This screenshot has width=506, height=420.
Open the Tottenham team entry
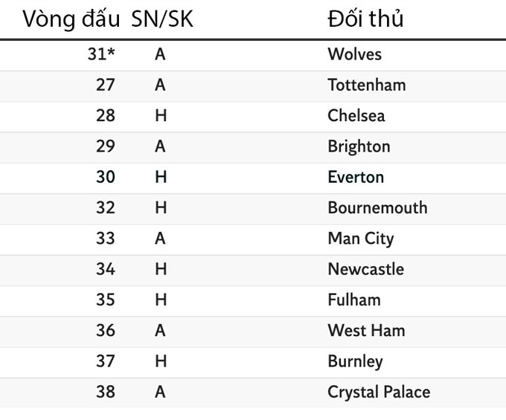[x=366, y=85]
